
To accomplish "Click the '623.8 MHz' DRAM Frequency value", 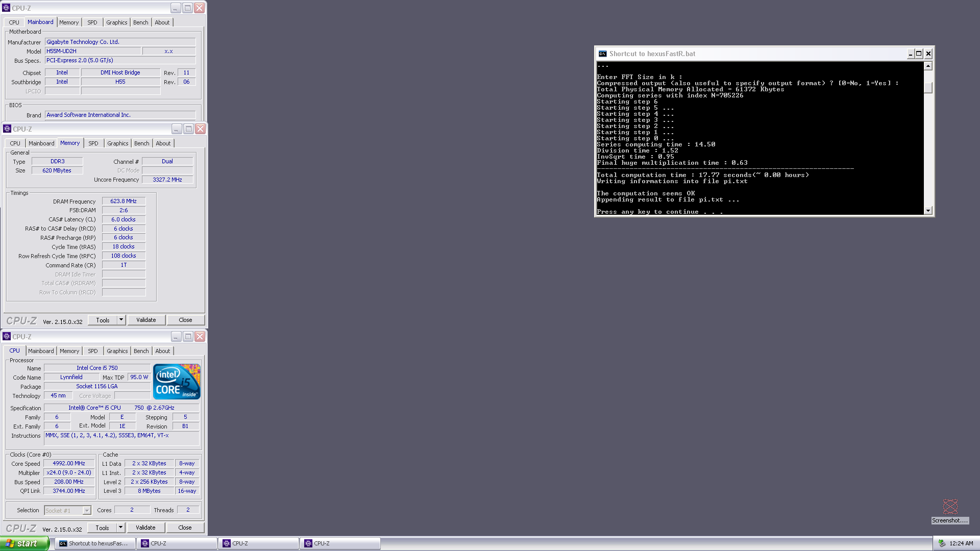I will click(x=124, y=201).
